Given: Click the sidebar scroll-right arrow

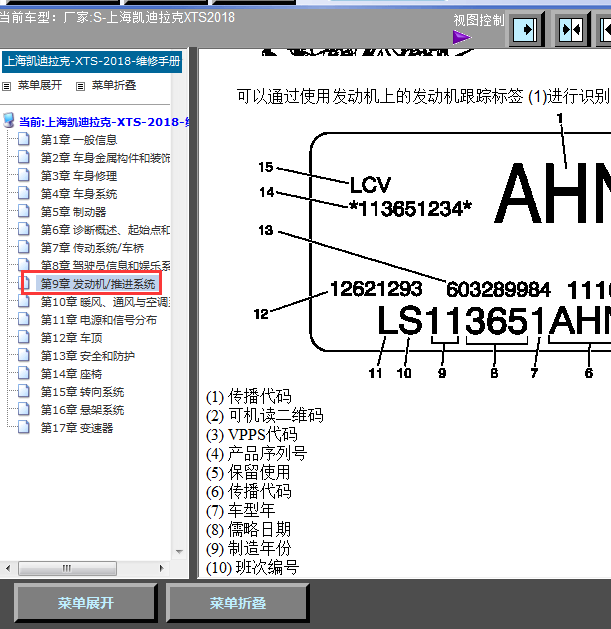Looking at the screenshot, I should [x=161, y=568].
